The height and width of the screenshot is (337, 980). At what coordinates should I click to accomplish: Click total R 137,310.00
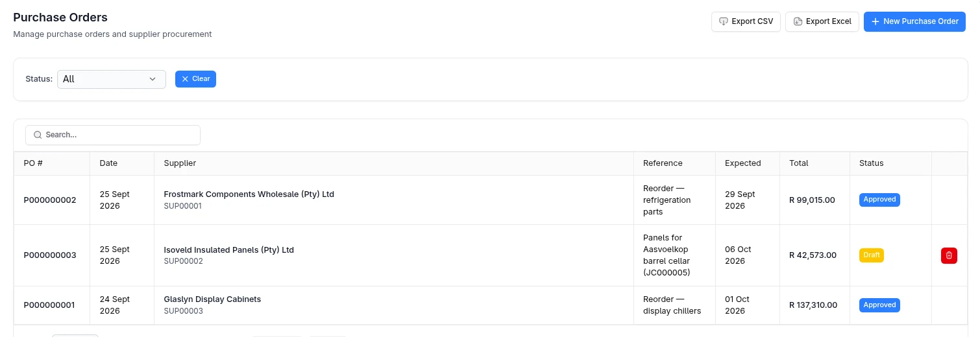pyautogui.click(x=813, y=305)
